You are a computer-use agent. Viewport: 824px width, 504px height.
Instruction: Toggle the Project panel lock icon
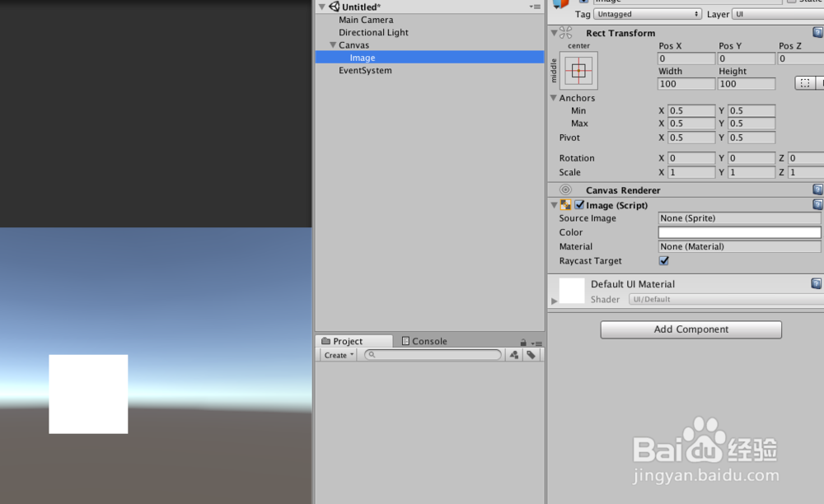(523, 343)
